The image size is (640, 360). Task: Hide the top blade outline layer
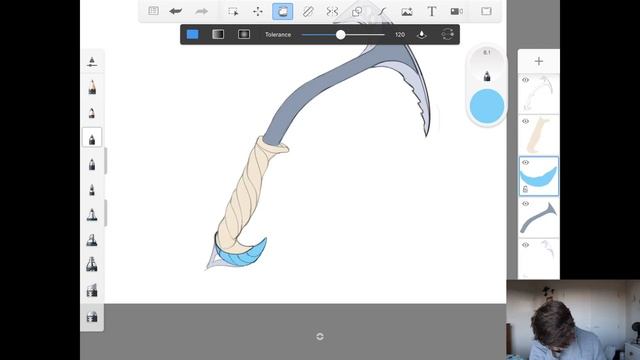(x=525, y=80)
